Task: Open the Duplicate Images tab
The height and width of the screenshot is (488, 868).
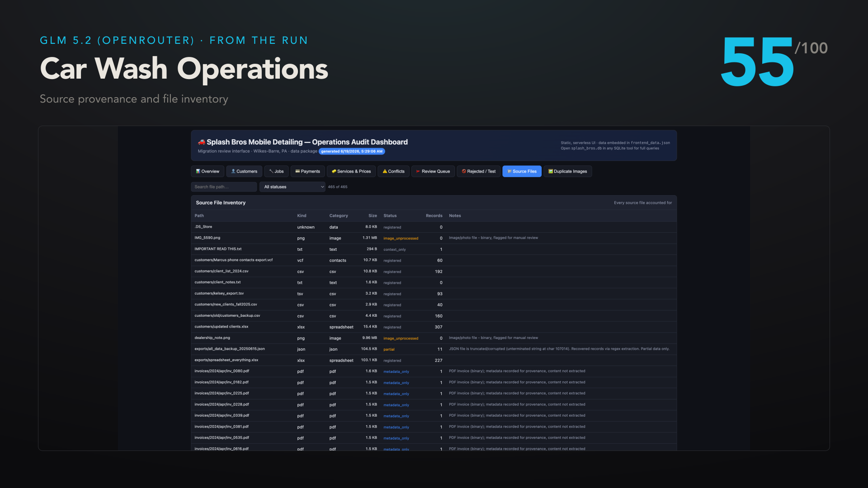Action: 568,171
